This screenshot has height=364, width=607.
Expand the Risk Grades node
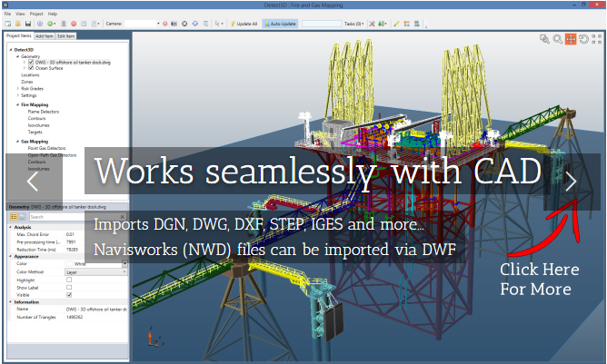tap(17, 89)
